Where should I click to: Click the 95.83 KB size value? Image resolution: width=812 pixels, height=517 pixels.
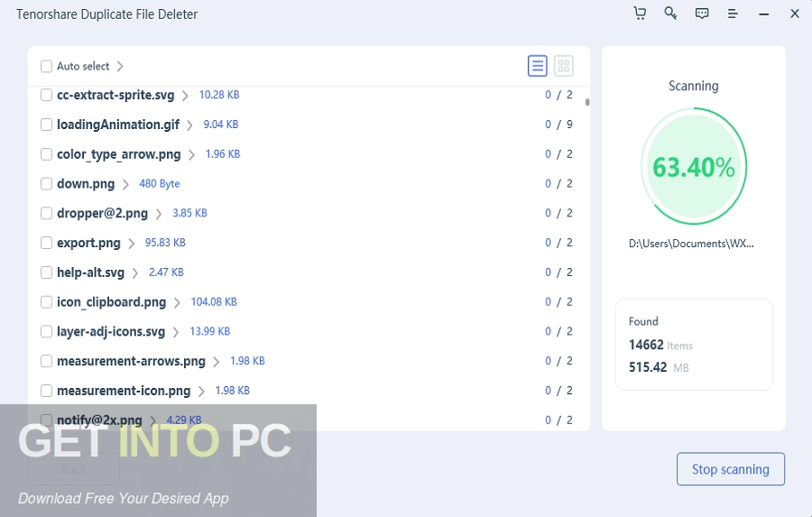pos(165,243)
